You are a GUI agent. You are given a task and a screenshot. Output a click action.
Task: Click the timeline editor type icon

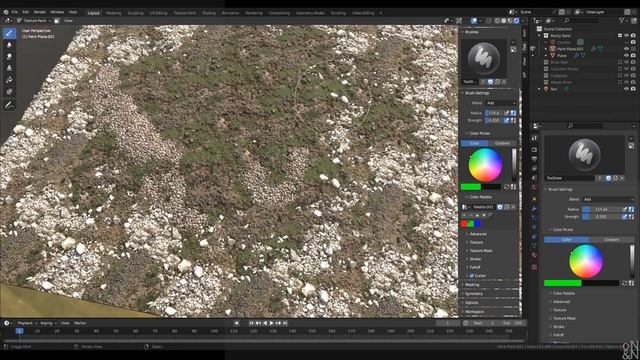tap(7, 323)
